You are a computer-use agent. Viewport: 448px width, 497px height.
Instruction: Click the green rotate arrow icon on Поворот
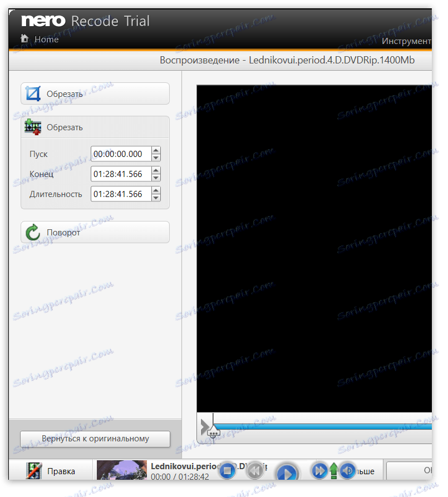pos(33,232)
